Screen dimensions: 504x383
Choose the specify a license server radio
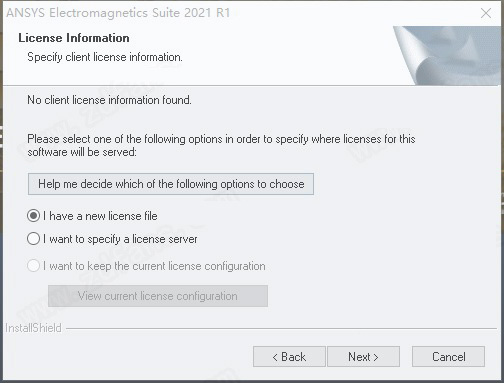pyautogui.click(x=33, y=239)
